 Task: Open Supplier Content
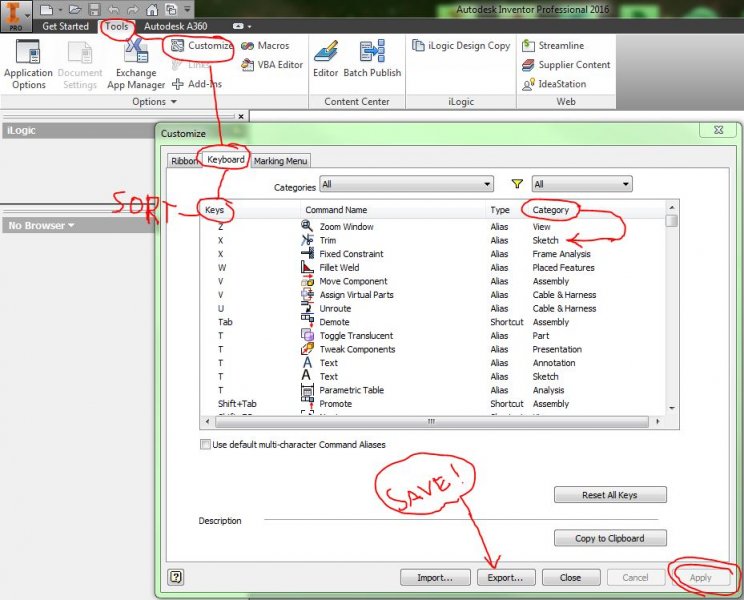tap(566, 65)
